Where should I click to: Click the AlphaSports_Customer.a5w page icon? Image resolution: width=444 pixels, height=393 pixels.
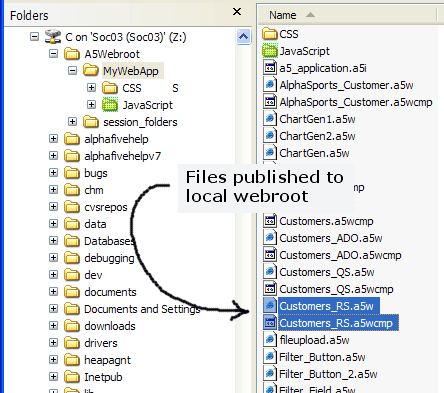pyautogui.click(x=270, y=85)
